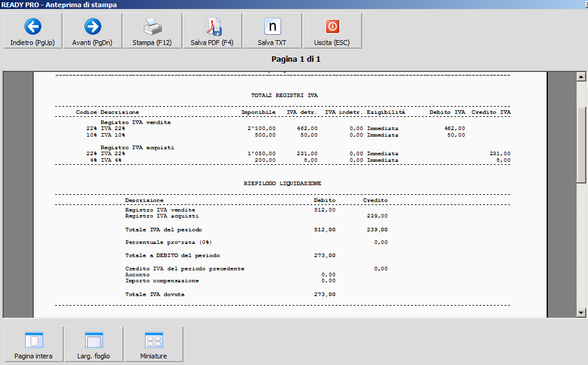
Task: Click the 'Acconto' row label
Action: coord(137,274)
